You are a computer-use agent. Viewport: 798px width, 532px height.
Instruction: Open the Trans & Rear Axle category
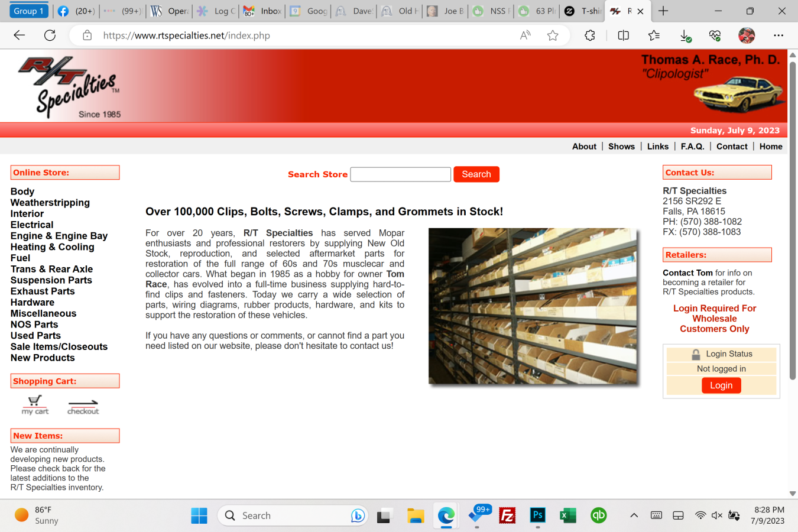pos(51,269)
